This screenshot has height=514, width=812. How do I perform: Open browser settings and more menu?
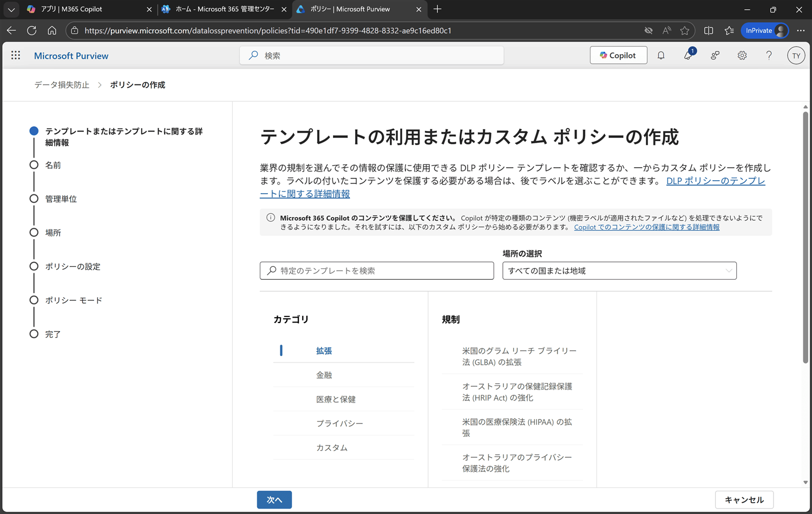(801, 30)
